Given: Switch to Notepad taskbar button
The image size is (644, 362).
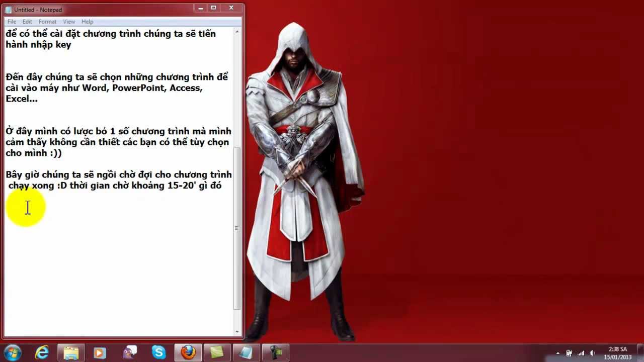Looking at the screenshot, I should (246, 352).
